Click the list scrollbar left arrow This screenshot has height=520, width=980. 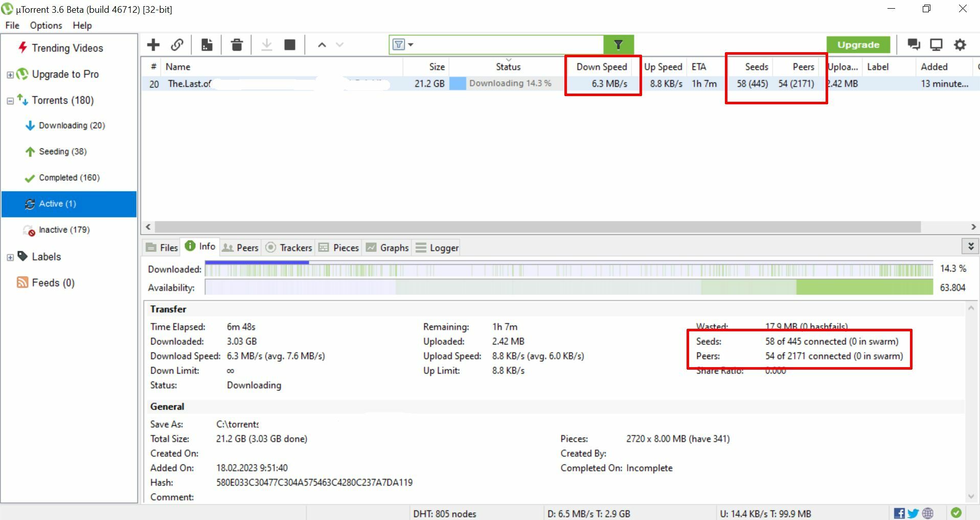pos(148,227)
